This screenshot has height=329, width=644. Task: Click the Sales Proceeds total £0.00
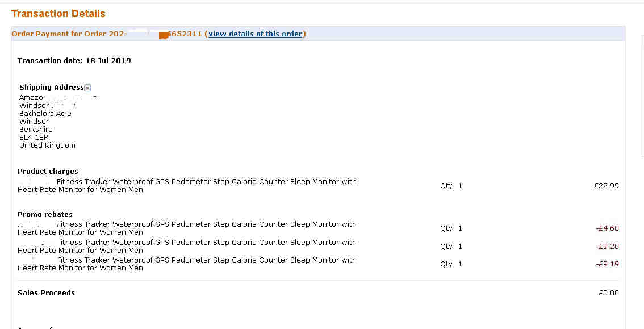[609, 293]
